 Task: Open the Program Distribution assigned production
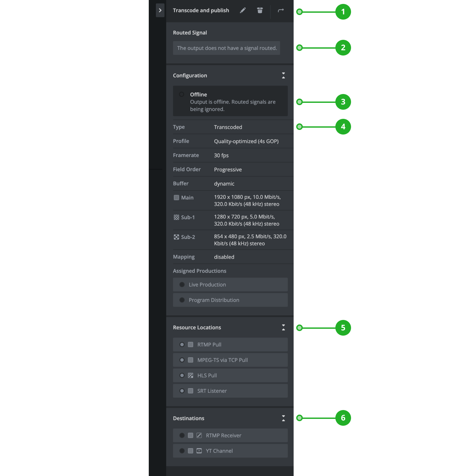click(x=230, y=300)
